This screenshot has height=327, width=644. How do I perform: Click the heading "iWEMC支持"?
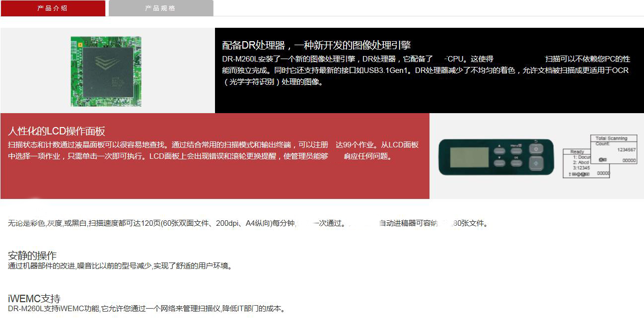(34, 299)
